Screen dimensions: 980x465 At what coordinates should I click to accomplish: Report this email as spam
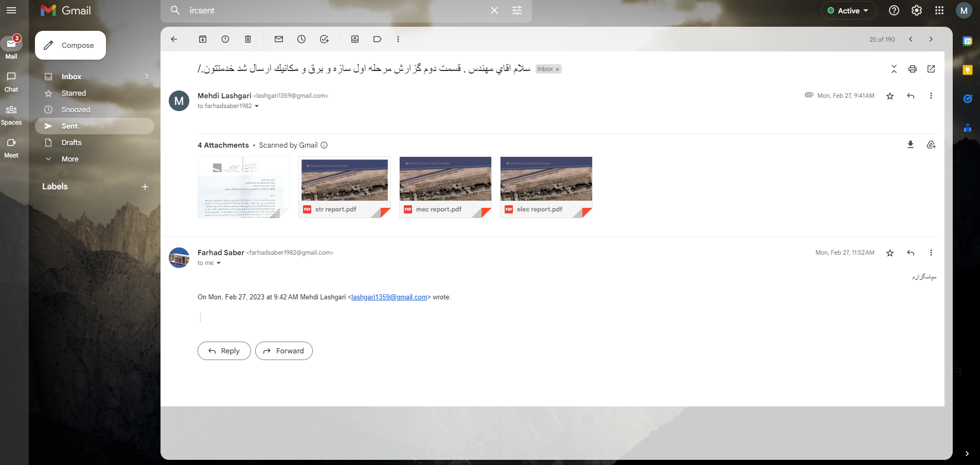click(x=225, y=39)
